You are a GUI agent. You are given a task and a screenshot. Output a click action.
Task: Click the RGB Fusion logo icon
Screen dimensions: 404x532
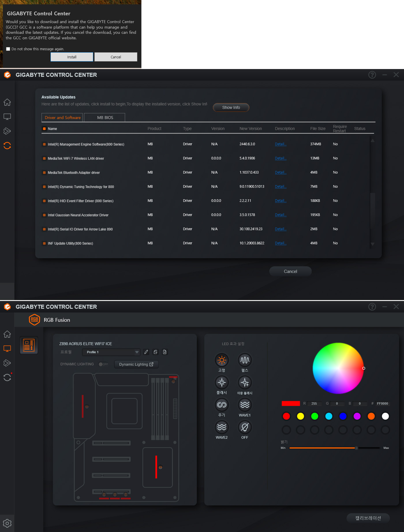click(x=34, y=320)
